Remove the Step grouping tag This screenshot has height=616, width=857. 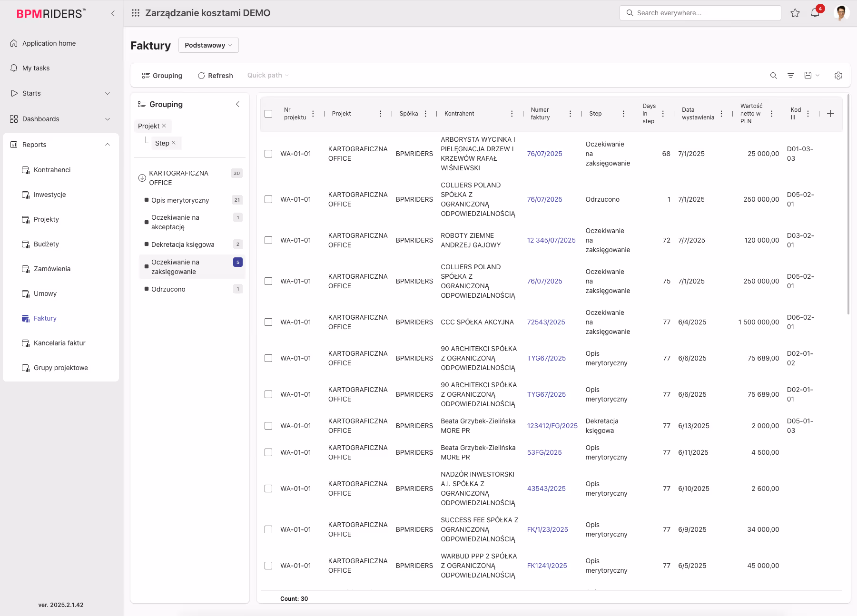(x=174, y=143)
